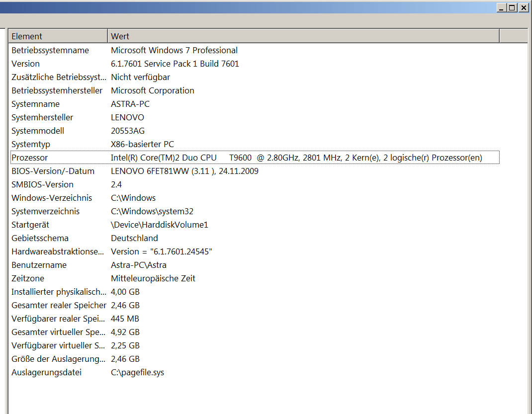
Task: Select the Windows-Verzeichnis row label
Action: click(52, 198)
